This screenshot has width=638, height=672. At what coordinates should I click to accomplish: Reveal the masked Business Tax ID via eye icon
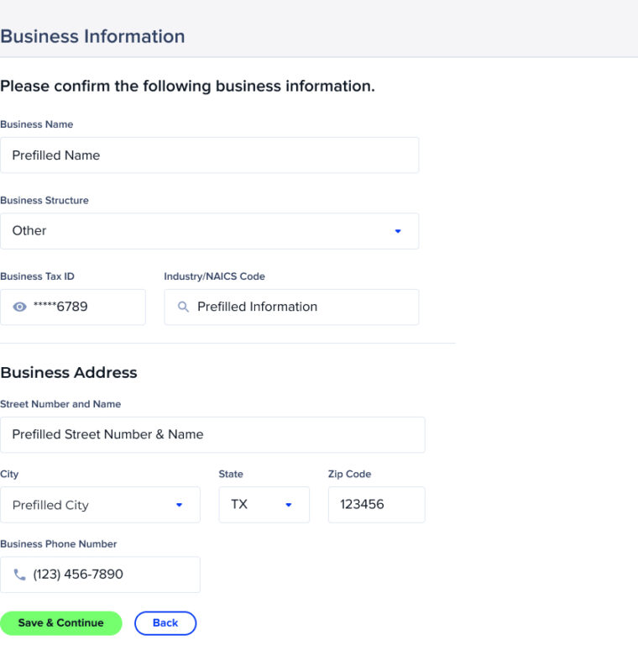[19, 307]
